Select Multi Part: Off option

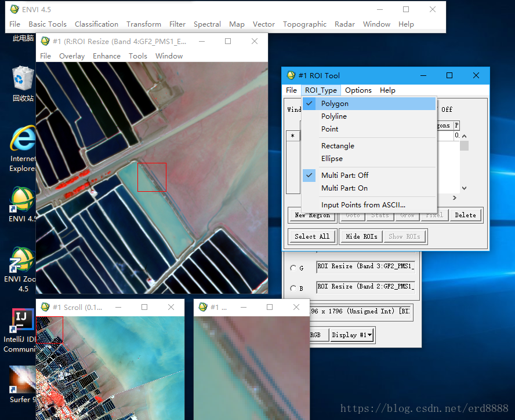pyautogui.click(x=369, y=175)
